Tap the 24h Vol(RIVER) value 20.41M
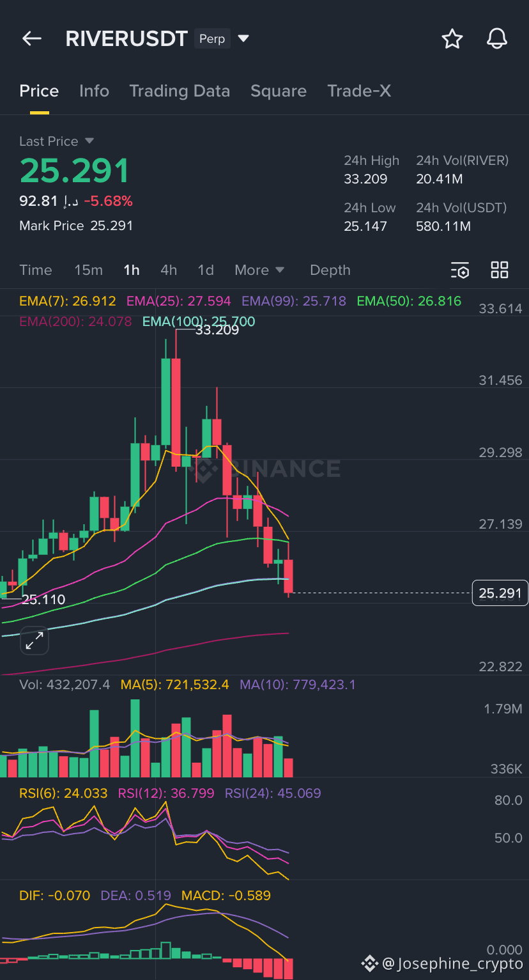The image size is (529, 980). (440, 179)
